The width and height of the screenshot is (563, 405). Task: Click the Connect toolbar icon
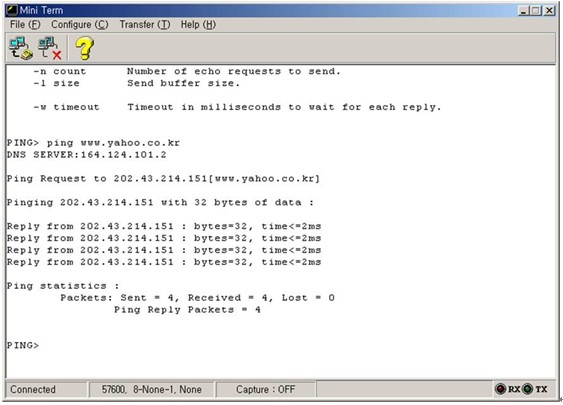21,48
